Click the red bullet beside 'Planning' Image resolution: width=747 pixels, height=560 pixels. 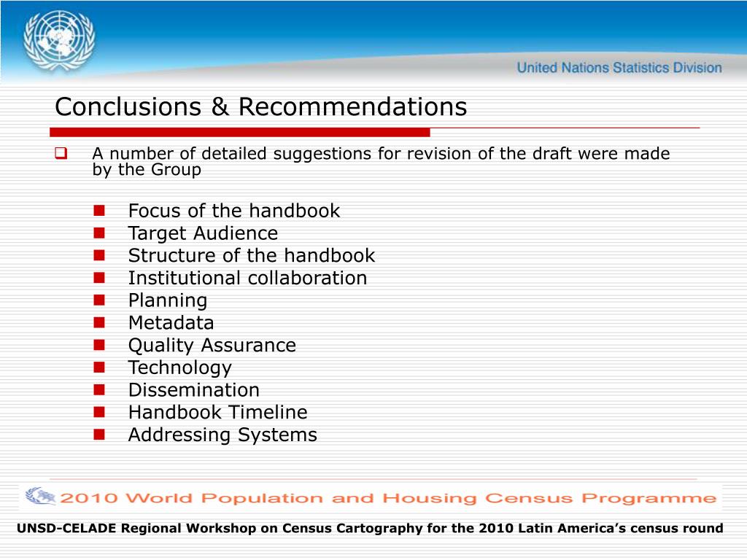tap(99, 300)
